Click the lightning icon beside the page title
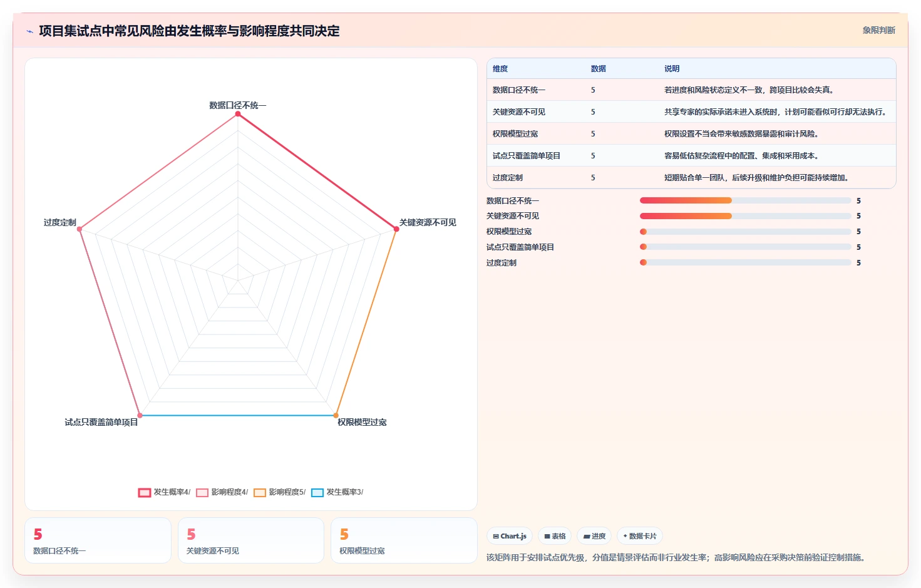 29,31
